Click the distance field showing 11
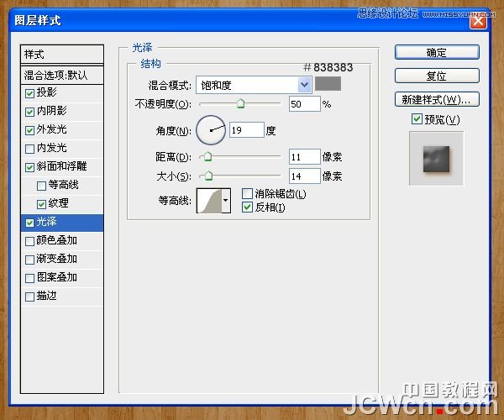This screenshot has width=504, height=420. tap(305, 157)
